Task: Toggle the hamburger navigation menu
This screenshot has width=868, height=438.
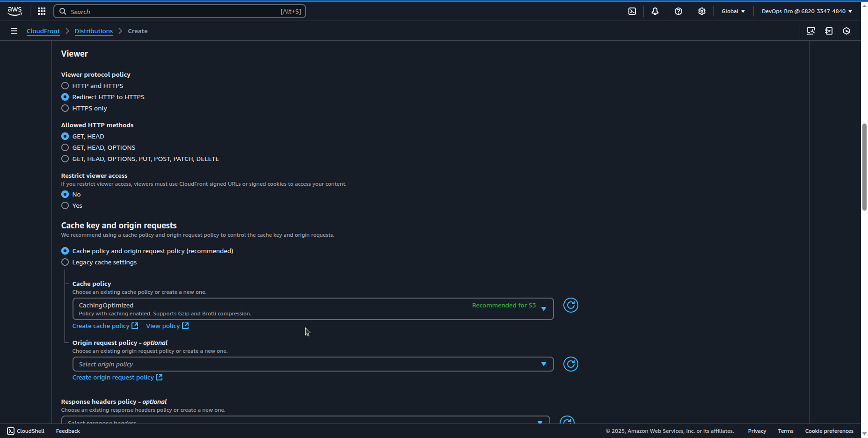Action: tap(14, 31)
